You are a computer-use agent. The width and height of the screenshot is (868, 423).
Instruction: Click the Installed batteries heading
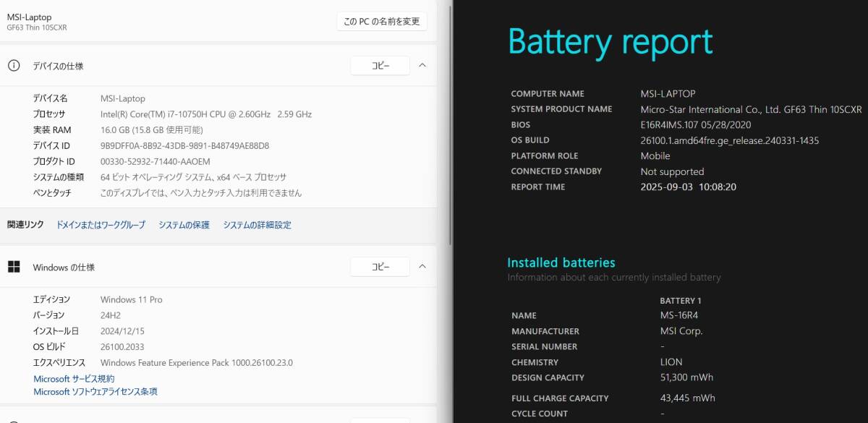561,262
